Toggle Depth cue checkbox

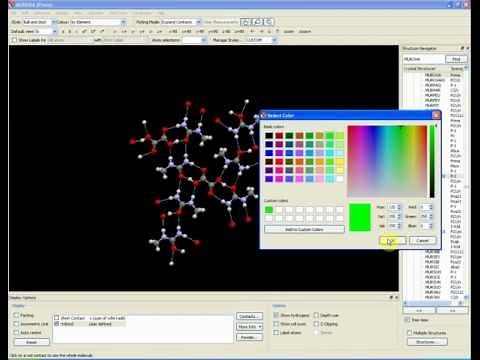316,315
